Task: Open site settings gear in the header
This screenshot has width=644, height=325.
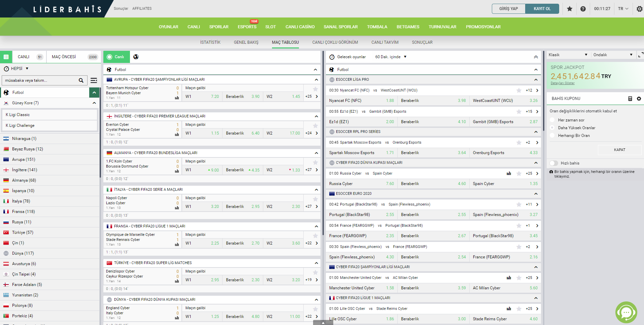Action: point(639,9)
